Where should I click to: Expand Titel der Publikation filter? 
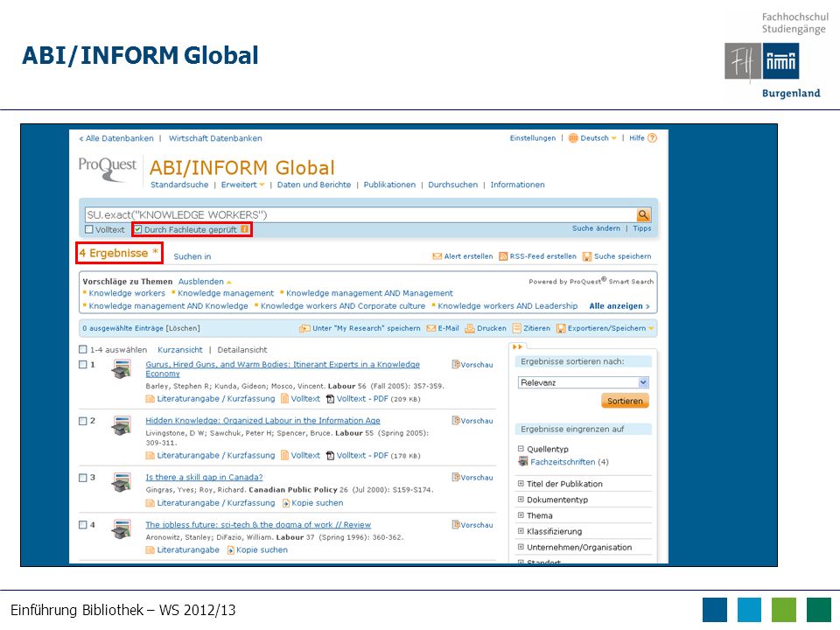click(520, 483)
